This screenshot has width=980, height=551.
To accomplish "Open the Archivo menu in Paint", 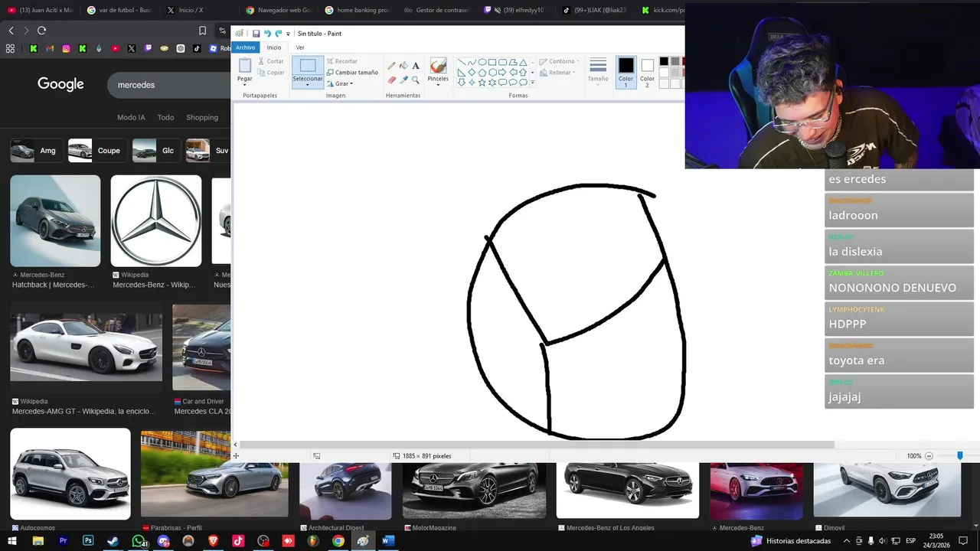I will click(x=245, y=47).
